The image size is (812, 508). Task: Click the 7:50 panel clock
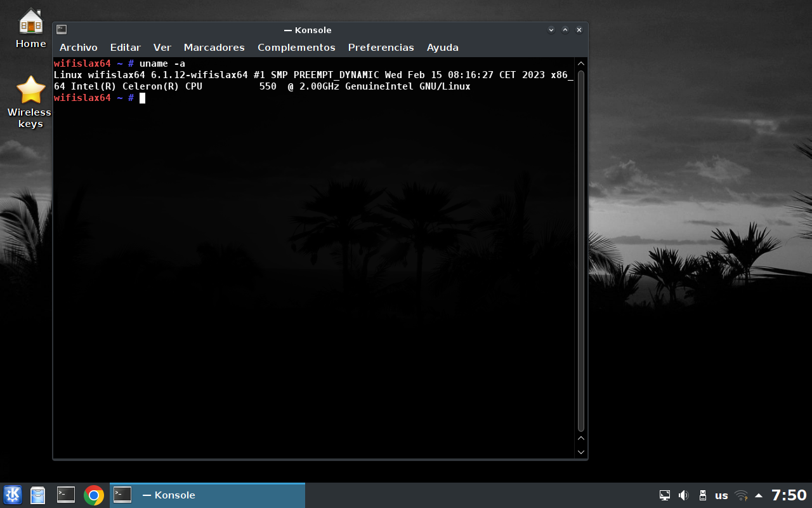coord(789,495)
